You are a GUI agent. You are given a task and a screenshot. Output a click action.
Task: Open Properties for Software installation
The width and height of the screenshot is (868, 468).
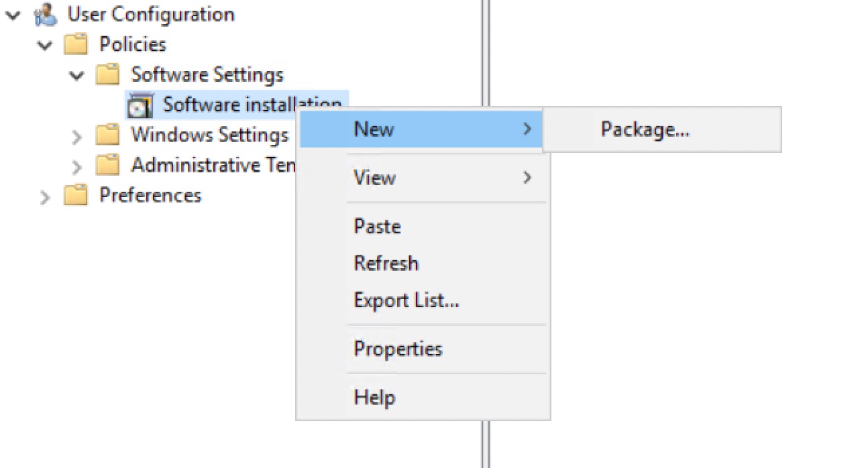coord(398,349)
